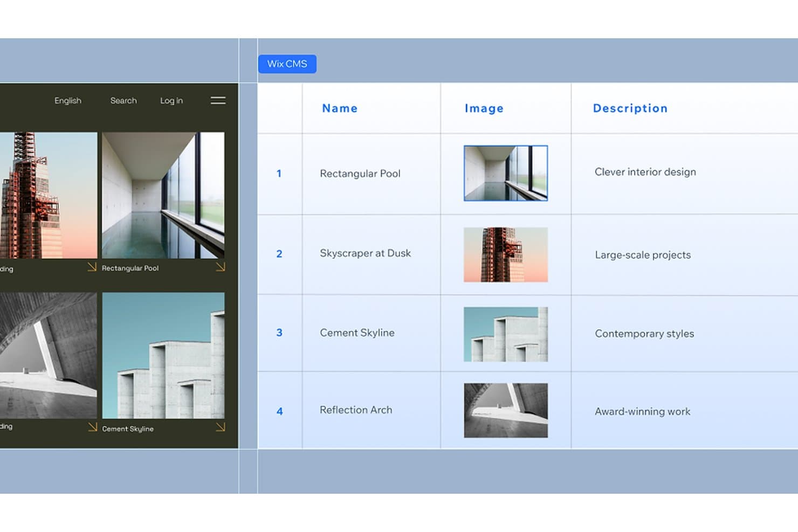Click the Cement Skyline gallery caption
The width and height of the screenshot is (798, 532).
(128, 429)
